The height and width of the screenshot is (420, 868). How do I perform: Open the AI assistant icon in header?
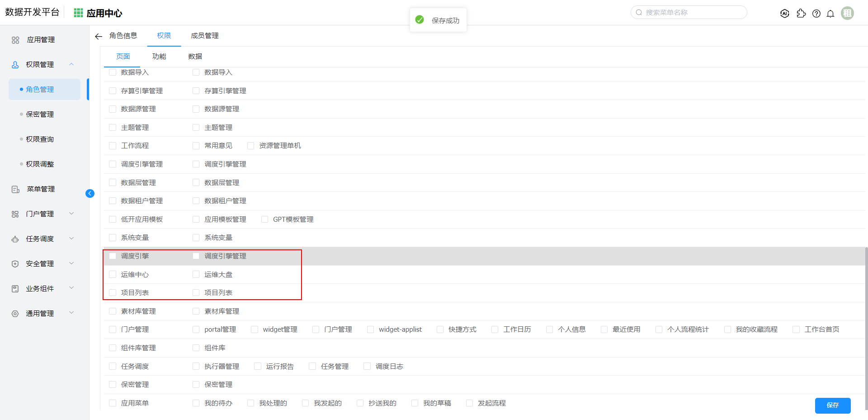coord(785,14)
